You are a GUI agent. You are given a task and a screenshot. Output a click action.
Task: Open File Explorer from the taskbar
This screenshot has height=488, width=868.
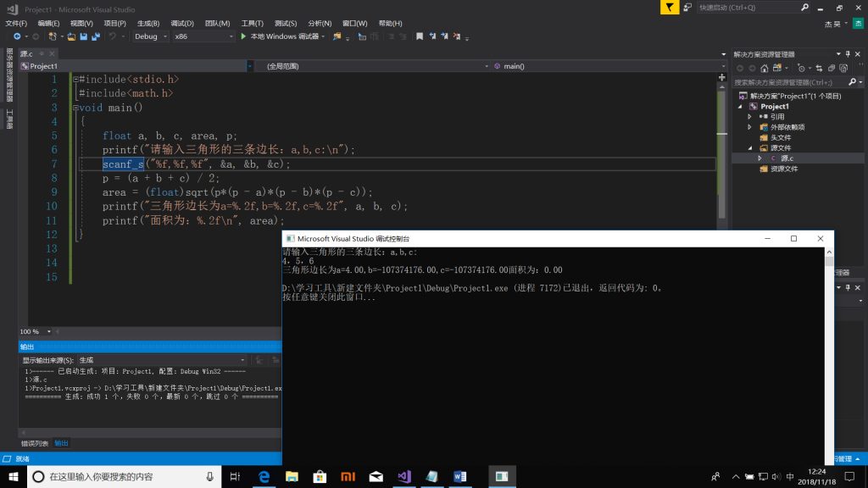click(292, 476)
